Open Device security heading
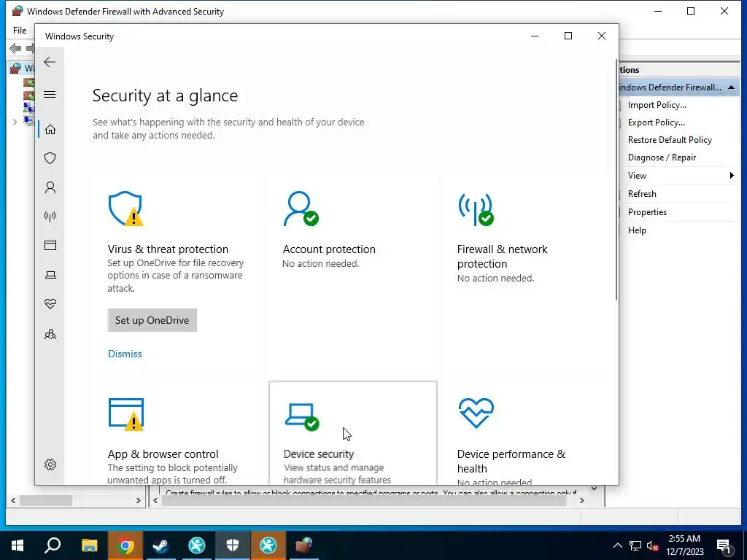The image size is (747, 560). point(319,454)
